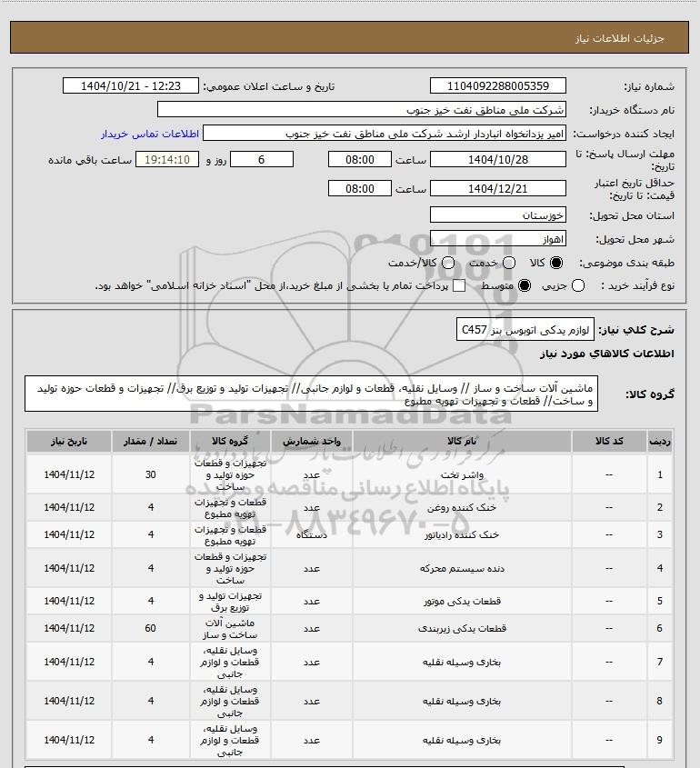Select the متوسط purchase type radio

(x=525, y=285)
